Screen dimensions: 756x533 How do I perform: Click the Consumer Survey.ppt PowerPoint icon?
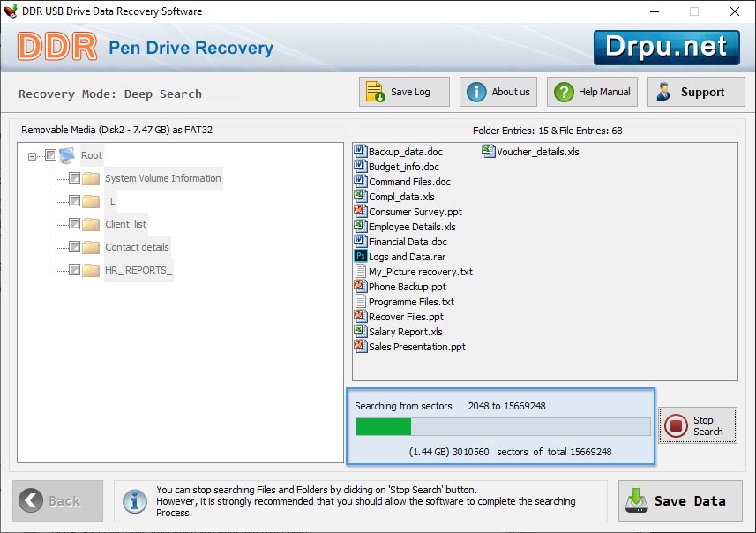pos(360,211)
